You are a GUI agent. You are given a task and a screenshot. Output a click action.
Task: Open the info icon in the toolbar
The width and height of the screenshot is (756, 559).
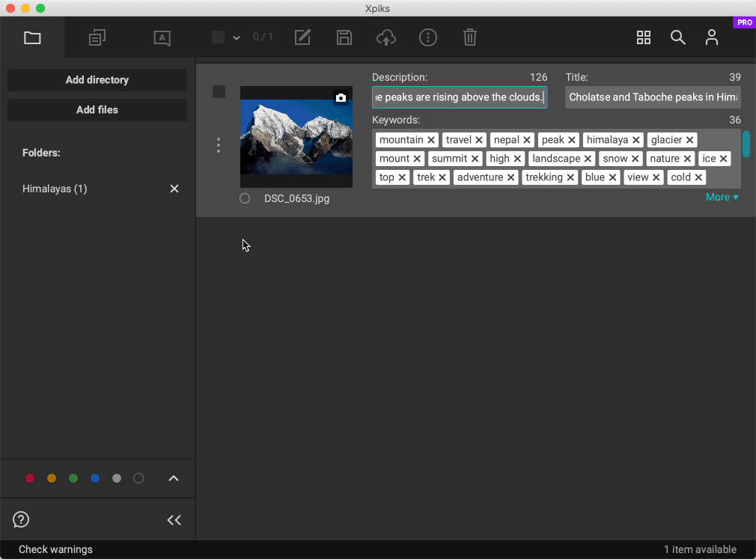(x=428, y=37)
